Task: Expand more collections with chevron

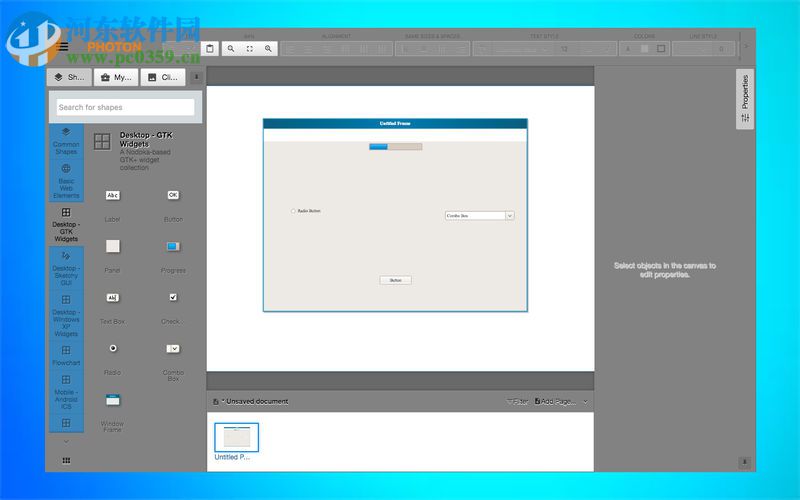Action: pyautogui.click(x=66, y=441)
